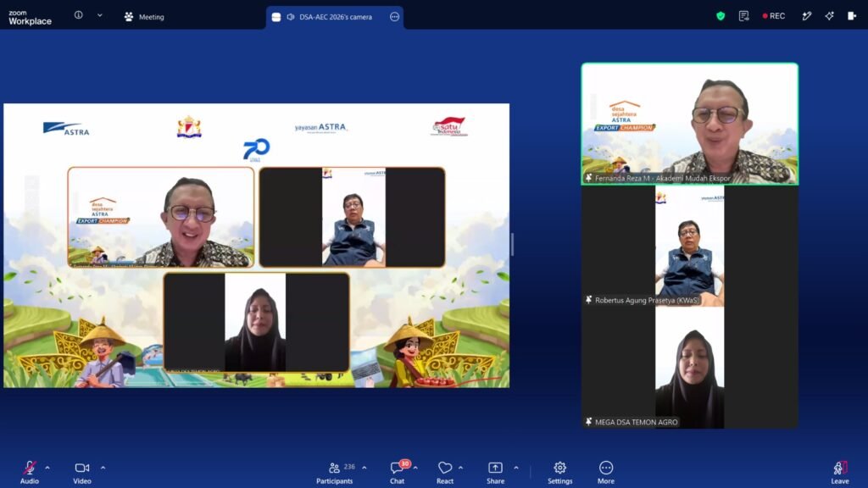Screen dimensions: 868x488
Task: Select the Meeting tab
Action: click(x=144, y=17)
